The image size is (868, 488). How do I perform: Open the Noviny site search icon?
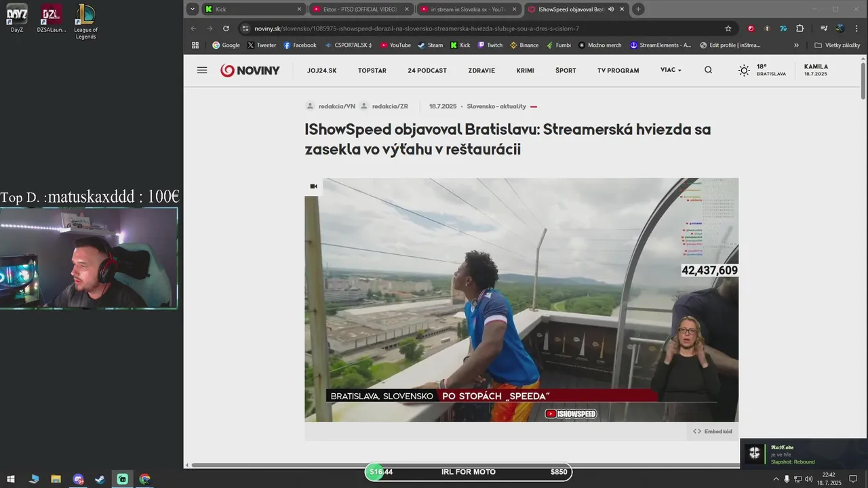pos(708,70)
